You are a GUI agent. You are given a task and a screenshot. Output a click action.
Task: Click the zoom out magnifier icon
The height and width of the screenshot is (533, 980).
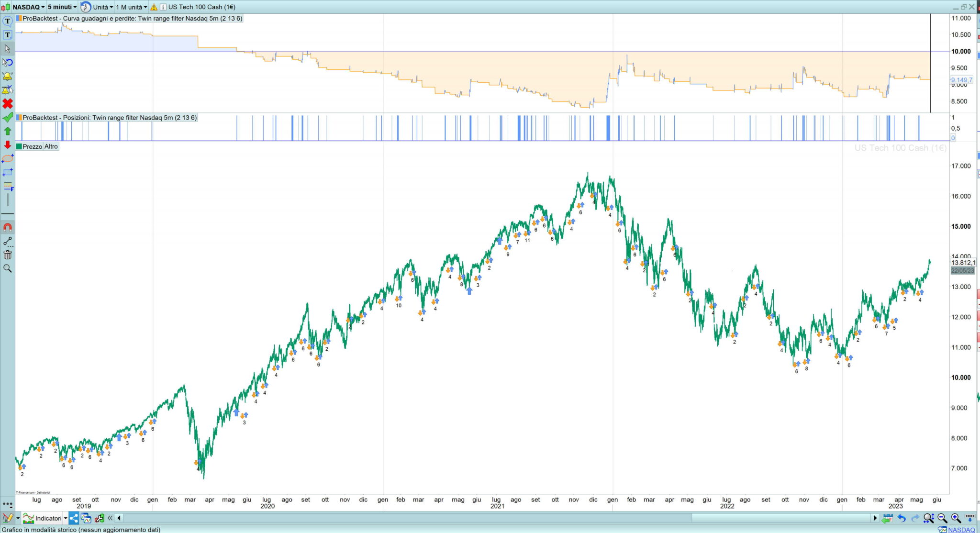[942, 518]
